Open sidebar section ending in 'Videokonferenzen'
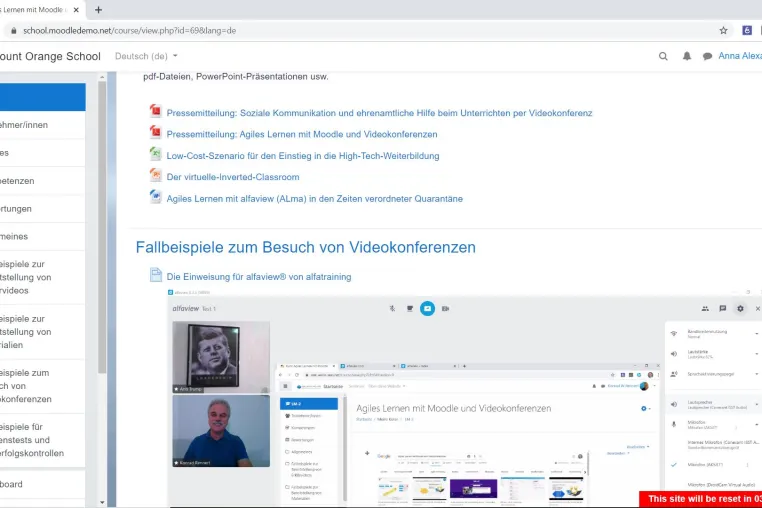 (43, 386)
